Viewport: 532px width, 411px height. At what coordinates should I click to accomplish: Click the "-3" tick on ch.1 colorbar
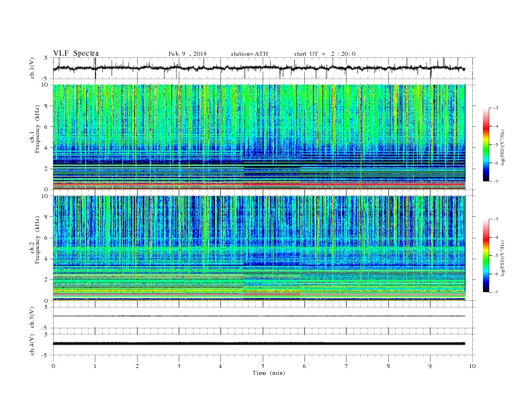click(x=496, y=108)
